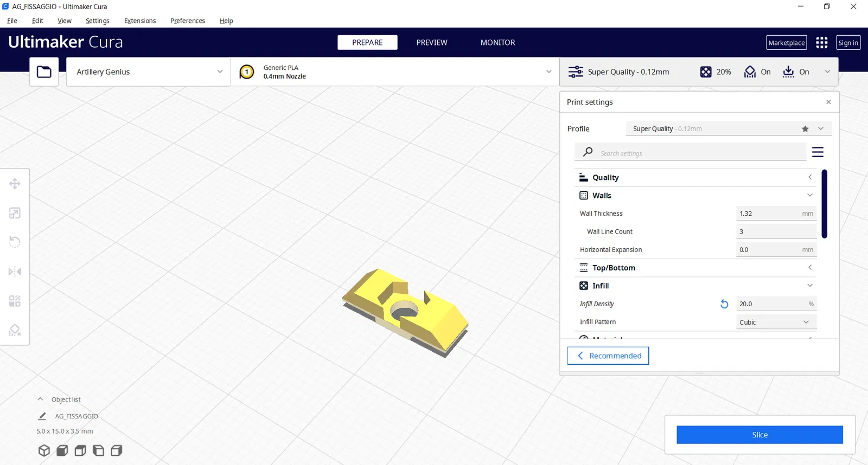Click the search magnifier icon
This screenshot has width=868, height=465.
pos(588,152)
